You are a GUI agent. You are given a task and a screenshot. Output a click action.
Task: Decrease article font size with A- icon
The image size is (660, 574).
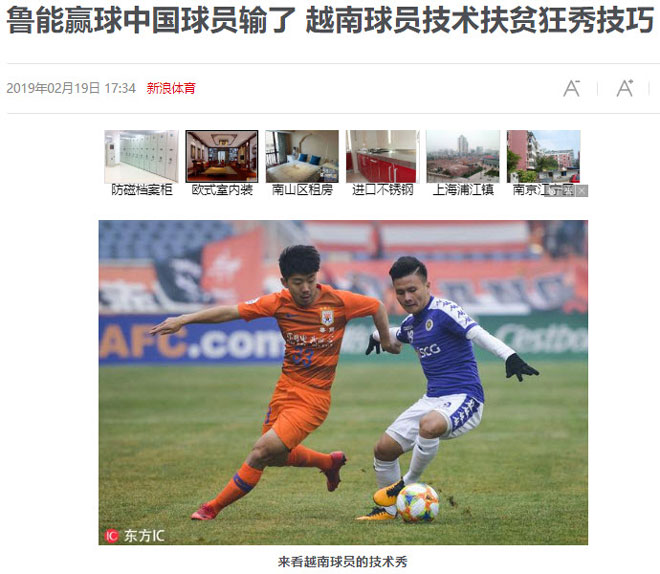(572, 88)
